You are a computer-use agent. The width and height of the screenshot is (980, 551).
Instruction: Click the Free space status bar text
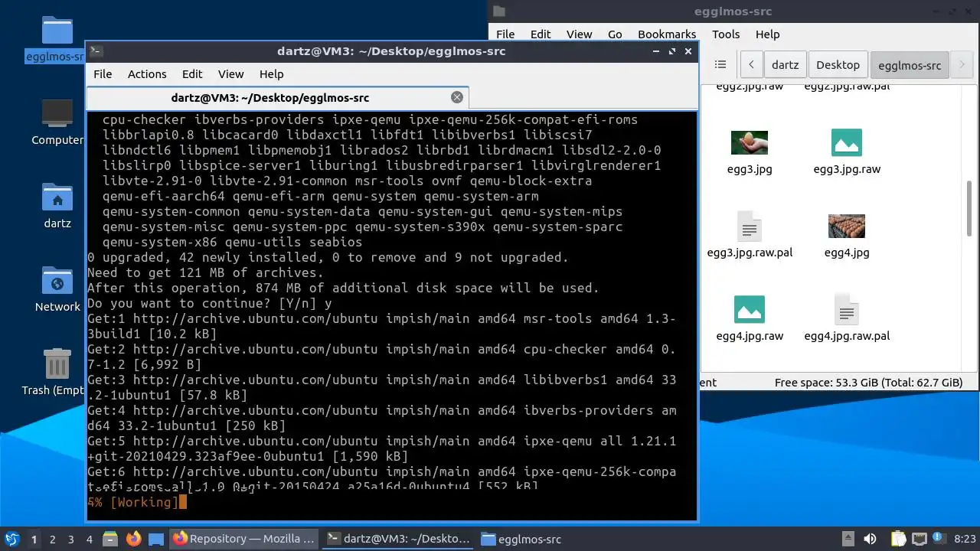[x=868, y=383]
